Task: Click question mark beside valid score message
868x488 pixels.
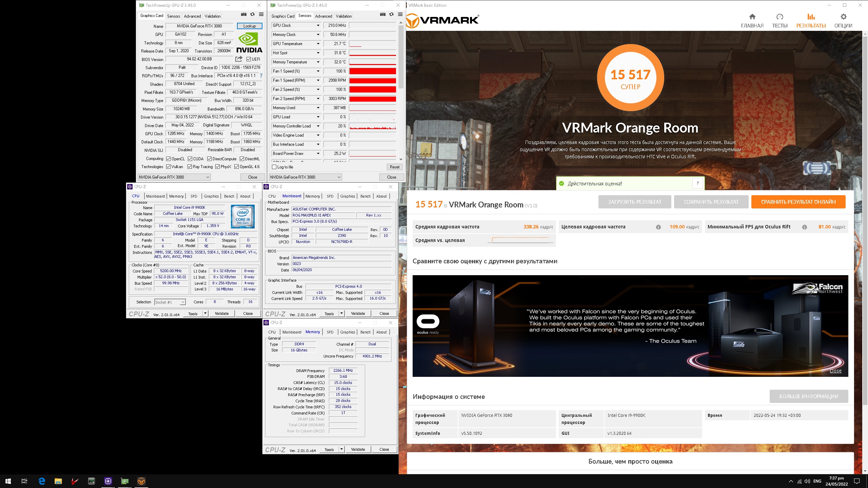Action: click(x=697, y=183)
